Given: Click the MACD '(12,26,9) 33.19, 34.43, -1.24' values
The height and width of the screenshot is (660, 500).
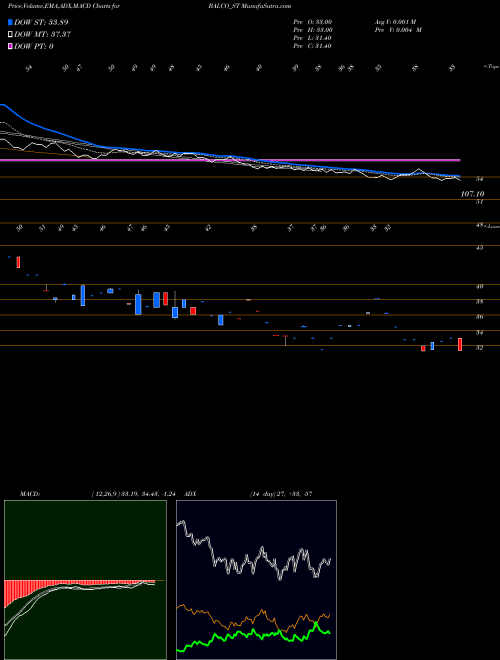Looking at the screenshot, I should (x=136, y=494).
